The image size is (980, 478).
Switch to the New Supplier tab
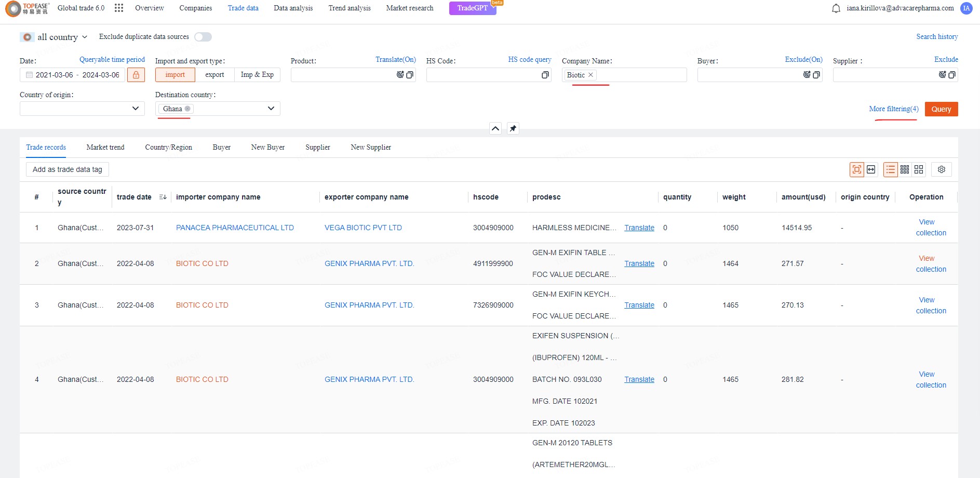pos(371,148)
